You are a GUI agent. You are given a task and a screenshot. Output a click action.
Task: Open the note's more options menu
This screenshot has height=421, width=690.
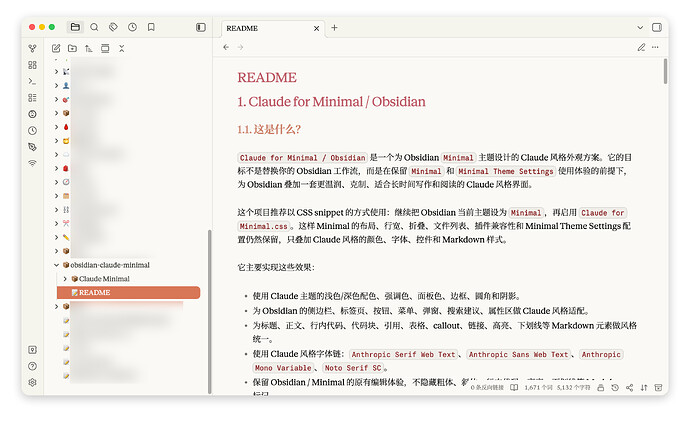[655, 47]
